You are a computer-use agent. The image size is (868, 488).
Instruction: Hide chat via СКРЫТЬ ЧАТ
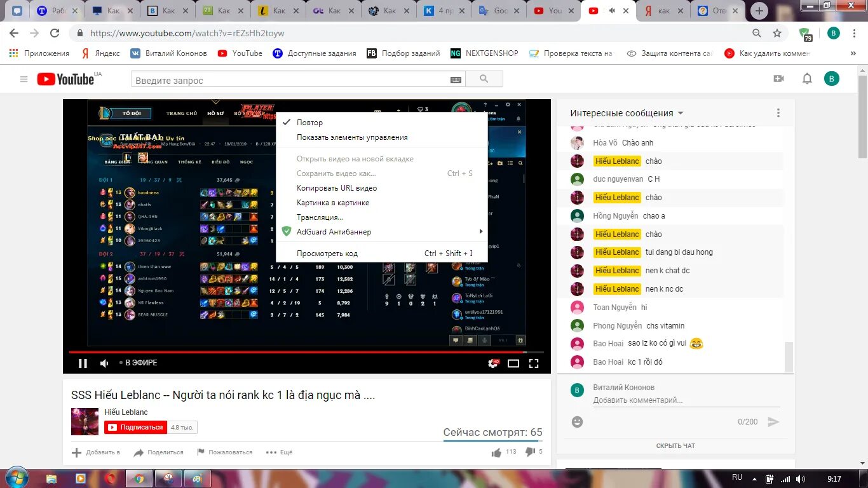point(675,446)
